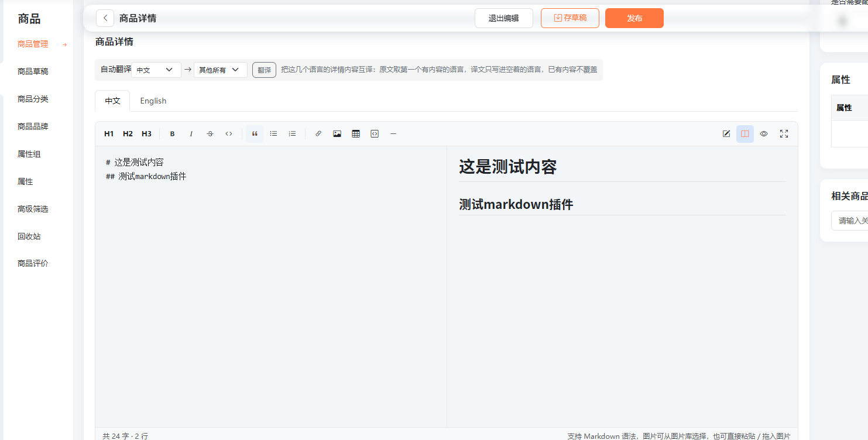The width and height of the screenshot is (868, 440).
Task: Toggle italic formatting in the markdown editor
Action: coord(191,134)
